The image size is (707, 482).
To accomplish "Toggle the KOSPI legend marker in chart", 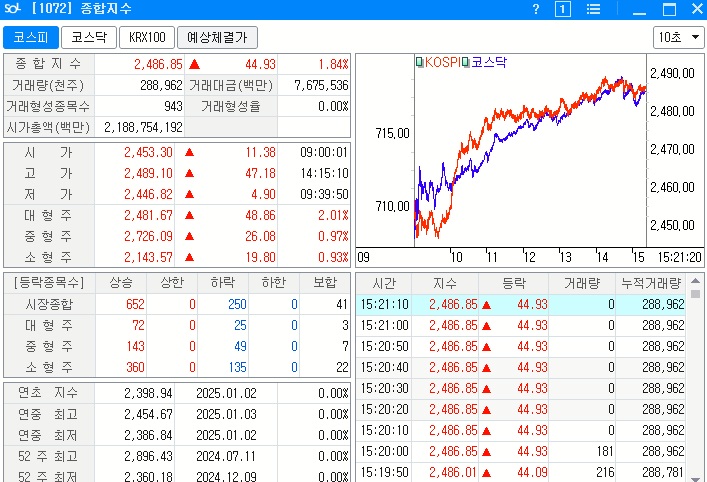I will click(419, 62).
